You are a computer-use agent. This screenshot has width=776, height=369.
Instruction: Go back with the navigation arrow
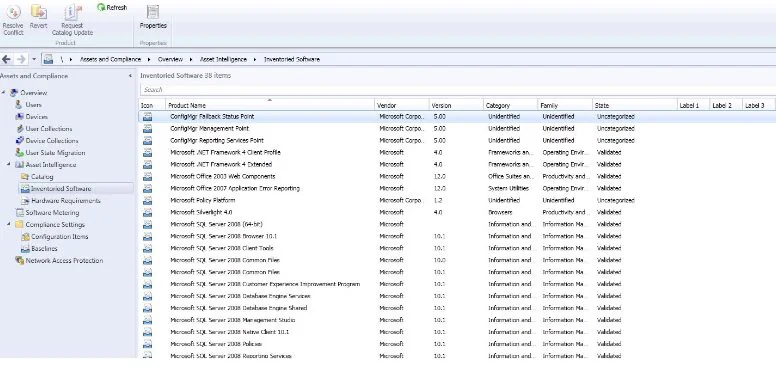click(6, 59)
